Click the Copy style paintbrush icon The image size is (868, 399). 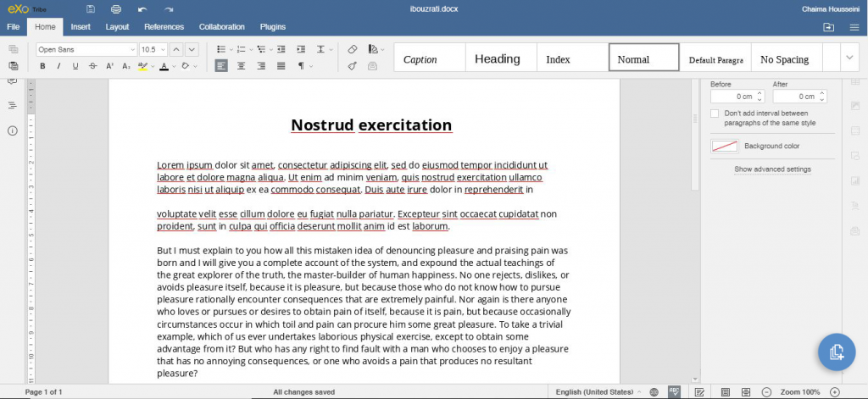tap(352, 66)
